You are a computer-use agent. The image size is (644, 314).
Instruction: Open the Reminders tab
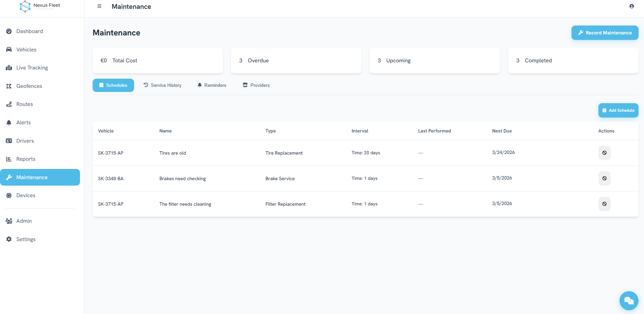(212, 85)
